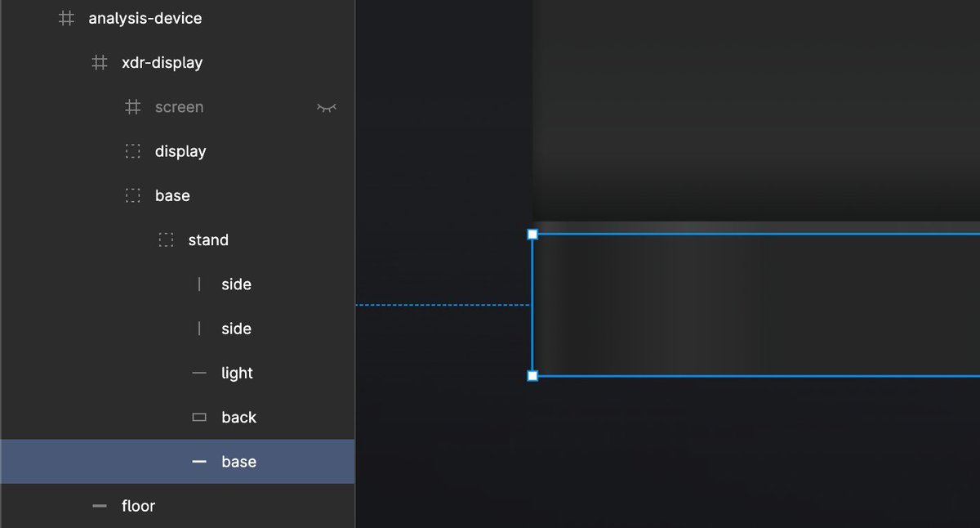Click the bottom-left selection handle on canvas

tap(532, 376)
